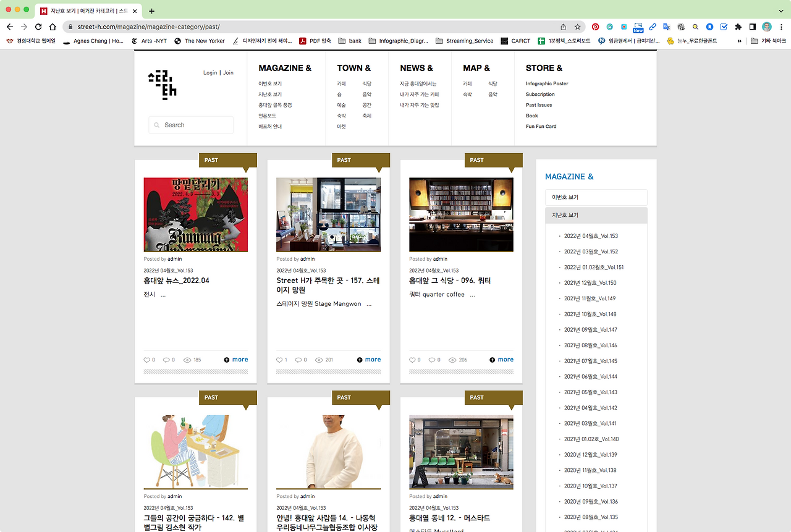
Task: Open Past Issues under STORE &
Action: pos(539,105)
